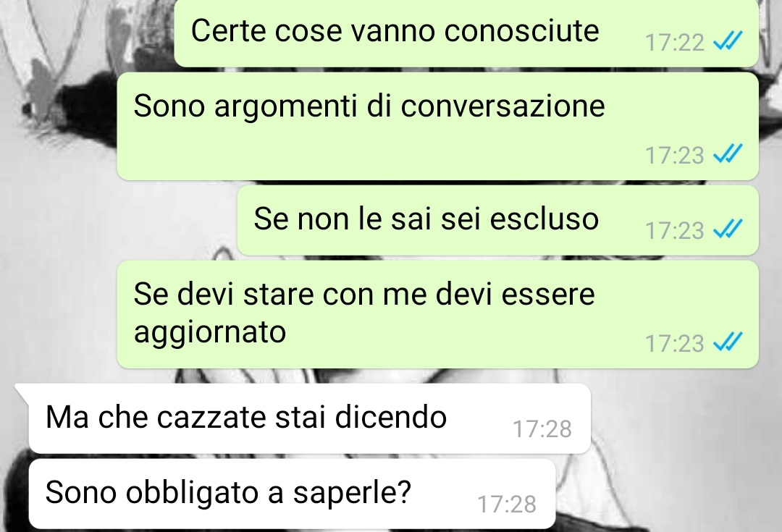Click the 17:23 timestamp beside 'aggiornato'
The width and height of the screenshot is (782, 532).
674,343
